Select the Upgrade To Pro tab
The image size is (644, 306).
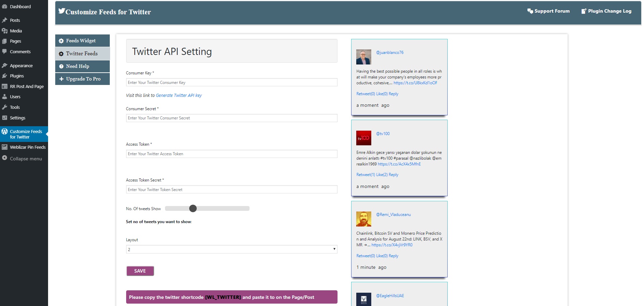pos(83,79)
